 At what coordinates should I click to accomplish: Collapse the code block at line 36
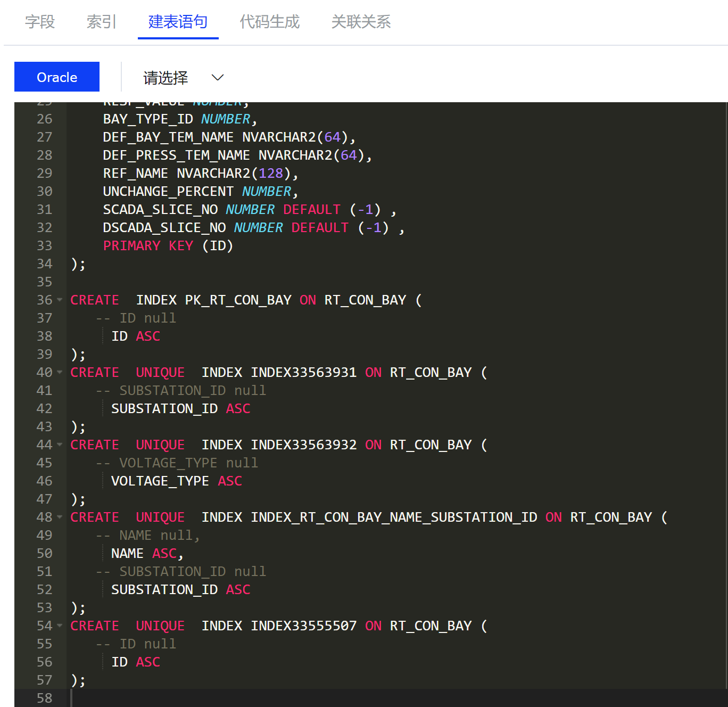(60, 300)
